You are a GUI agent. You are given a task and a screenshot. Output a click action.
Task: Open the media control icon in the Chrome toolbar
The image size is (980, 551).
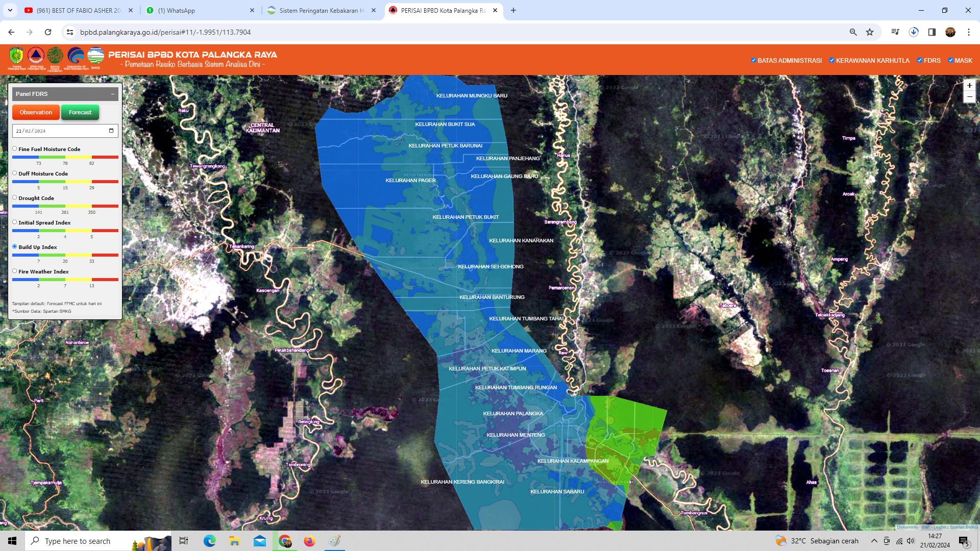[x=895, y=32]
